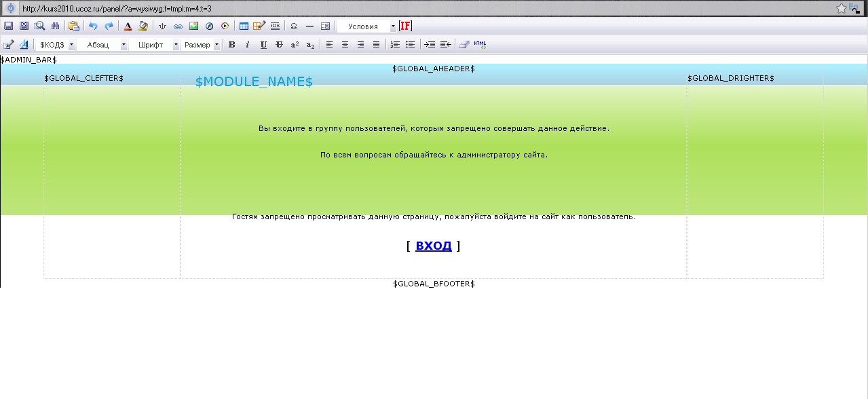
Task: Open find with the binoculars icon
Action: click(56, 26)
